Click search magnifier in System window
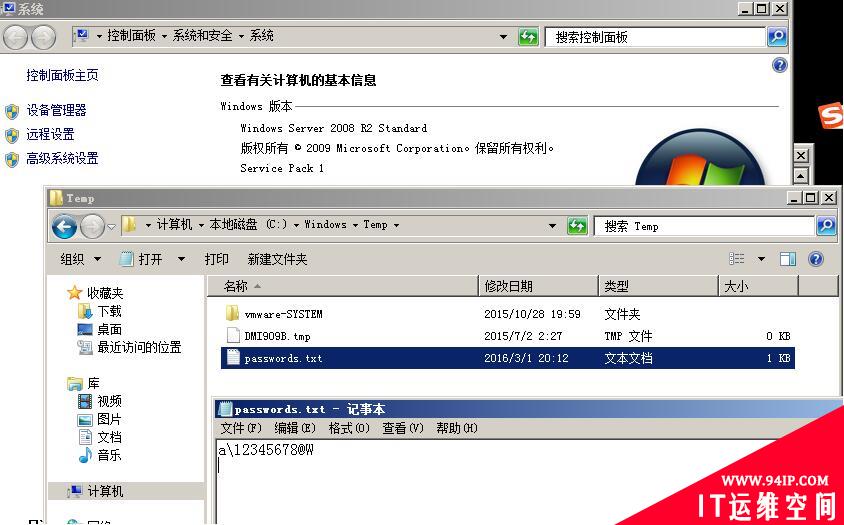The image size is (844, 525). coord(777,37)
